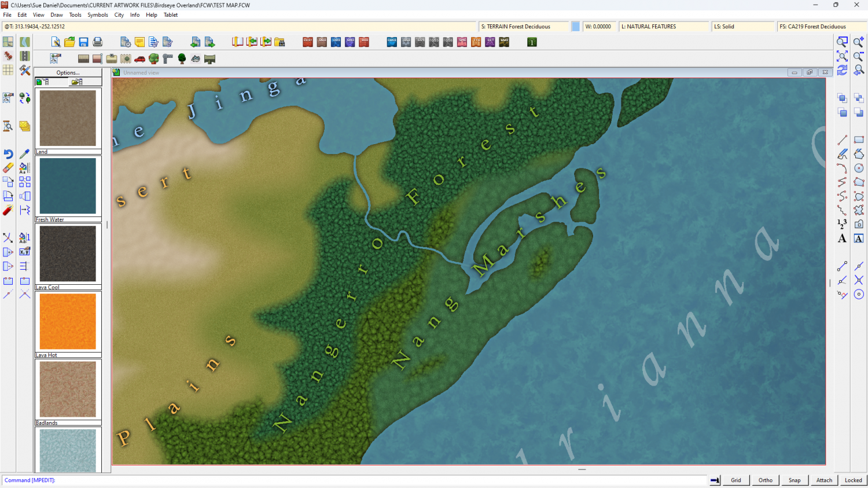868x488 pixels.
Task: Open the line width W: 0.00000 field
Action: coord(599,27)
